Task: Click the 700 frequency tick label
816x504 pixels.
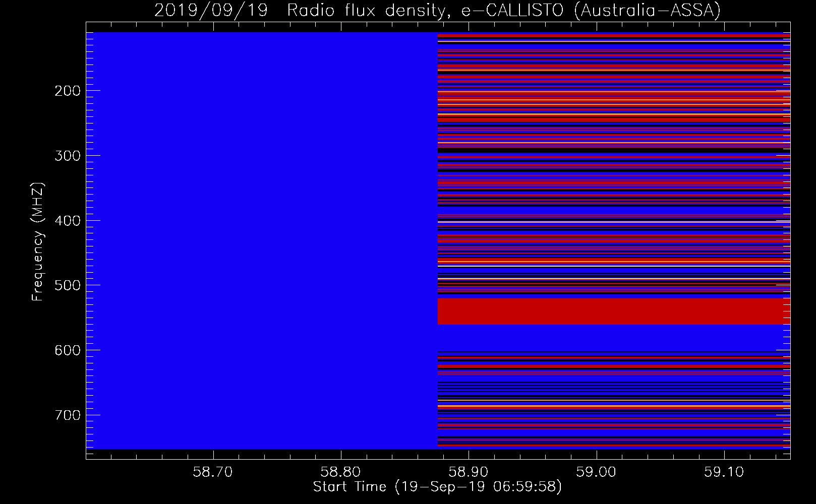Action: click(67, 415)
